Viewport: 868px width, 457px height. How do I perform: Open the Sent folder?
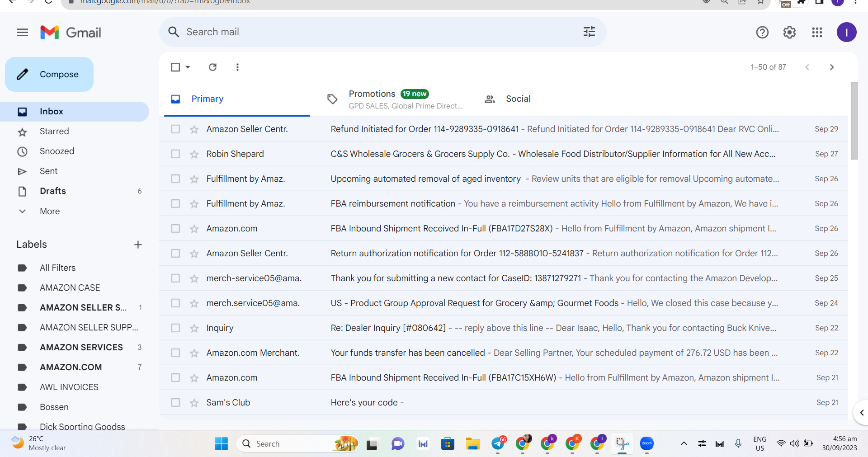(x=75, y=171)
